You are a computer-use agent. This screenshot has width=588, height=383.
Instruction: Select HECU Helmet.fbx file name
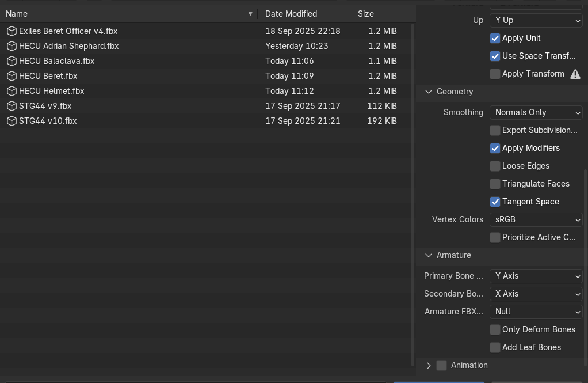pos(51,91)
